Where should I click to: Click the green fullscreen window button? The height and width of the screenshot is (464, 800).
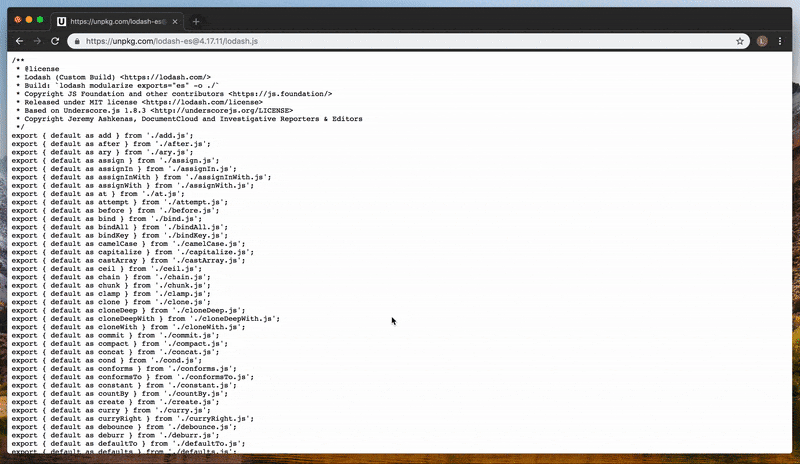[40, 20]
